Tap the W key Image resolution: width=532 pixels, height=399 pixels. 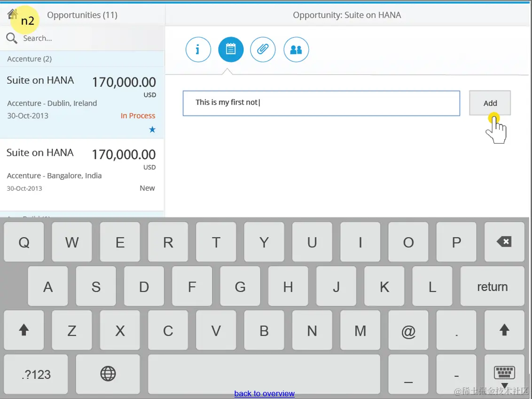[x=72, y=242]
